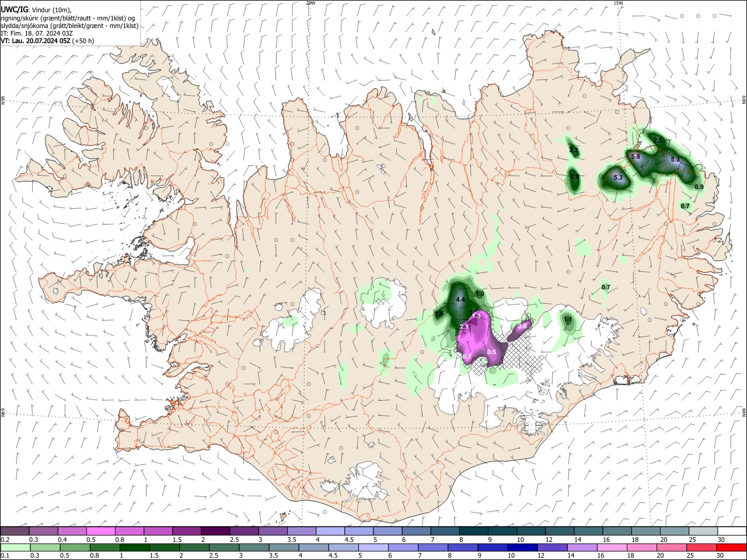Click the bright red 30 swatch, bottom legend row
Screen dimensions: 747x560
732,547
